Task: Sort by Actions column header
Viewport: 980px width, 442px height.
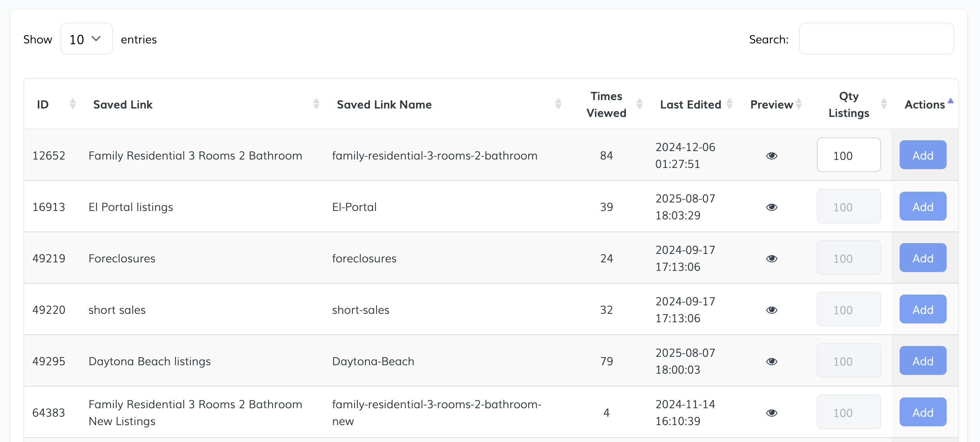Action: coord(925,104)
